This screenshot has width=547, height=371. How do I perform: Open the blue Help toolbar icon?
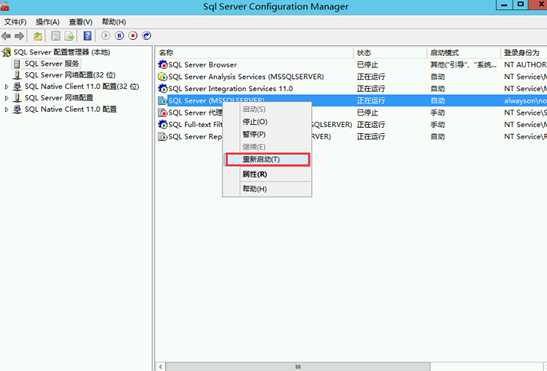pyautogui.click(x=87, y=36)
